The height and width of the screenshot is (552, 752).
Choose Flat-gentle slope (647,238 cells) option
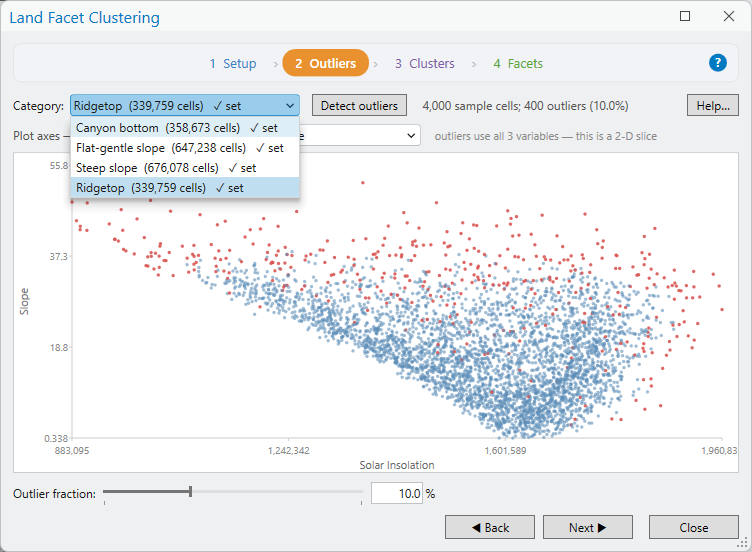coord(185,148)
